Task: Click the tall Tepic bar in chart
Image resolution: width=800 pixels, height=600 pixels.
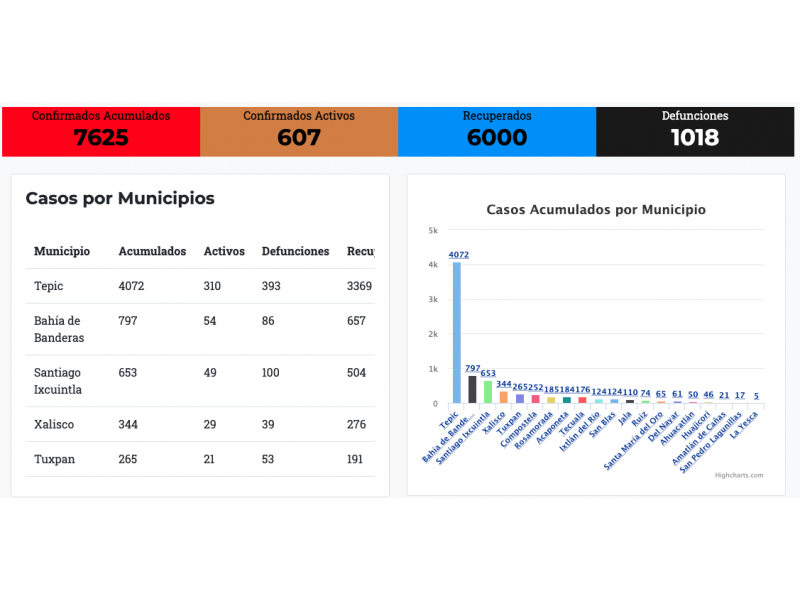Action: tap(457, 333)
